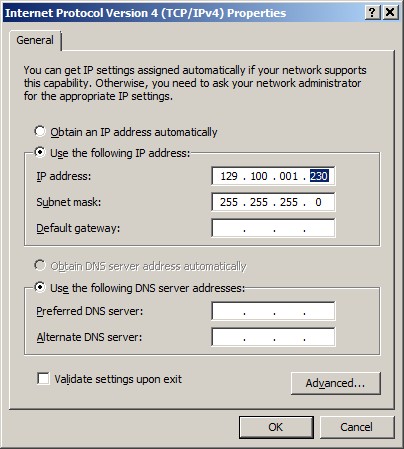Open the Advanced settings dialog

tap(335, 383)
